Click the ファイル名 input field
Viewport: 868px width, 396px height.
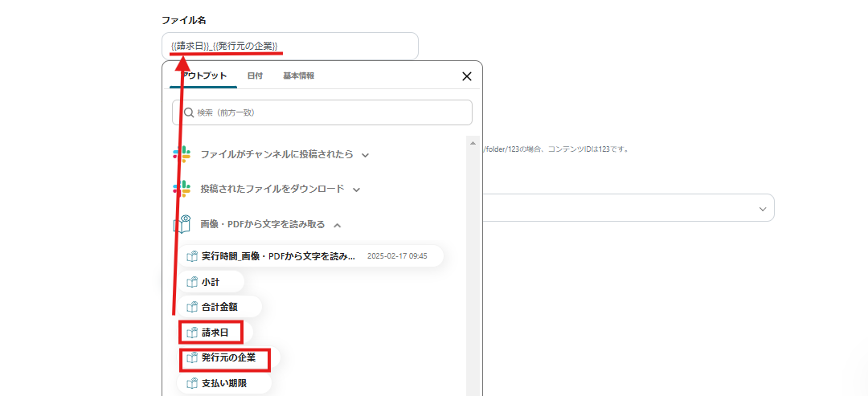[x=290, y=46]
